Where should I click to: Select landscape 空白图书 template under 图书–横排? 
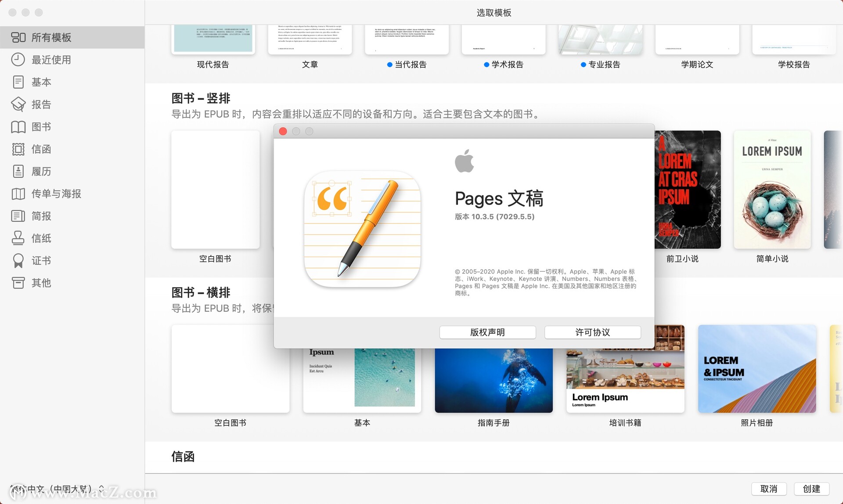tap(231, 369)
